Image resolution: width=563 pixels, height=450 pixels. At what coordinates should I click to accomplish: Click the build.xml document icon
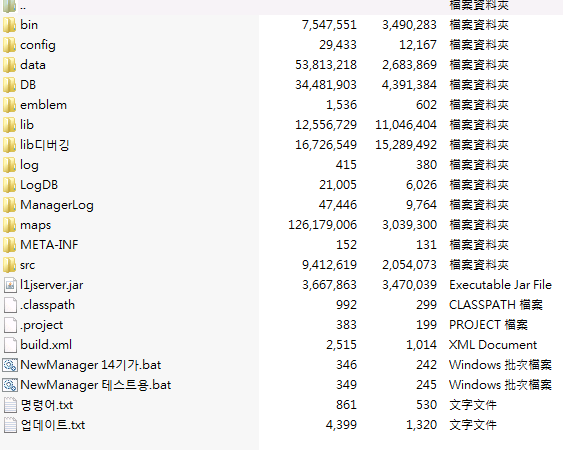tap(10, 345)
